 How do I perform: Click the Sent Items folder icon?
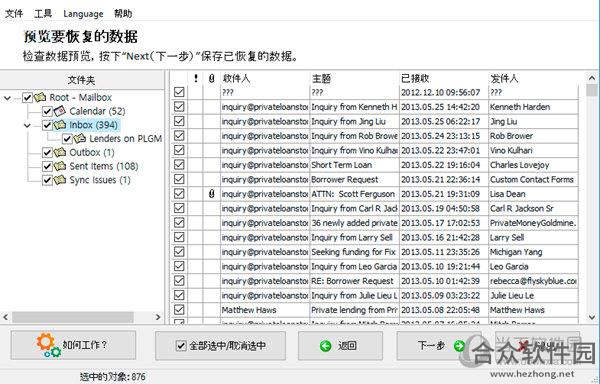[x=60, y=166]
